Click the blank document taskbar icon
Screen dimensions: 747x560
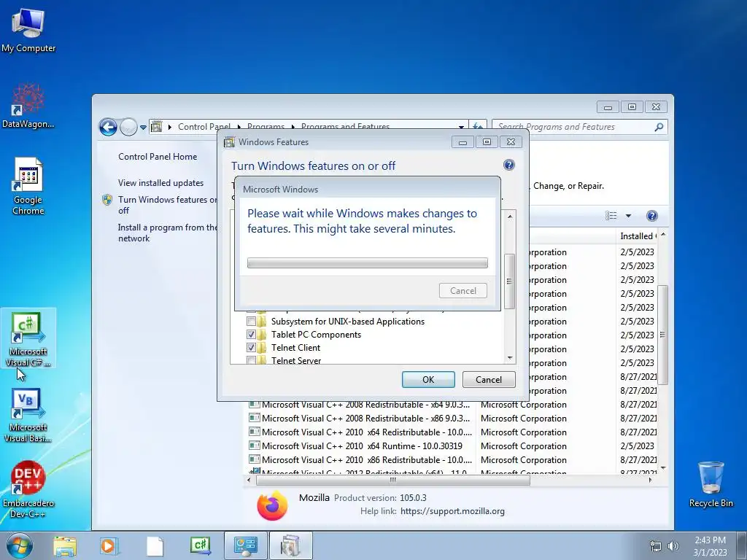tap(155, 546)
